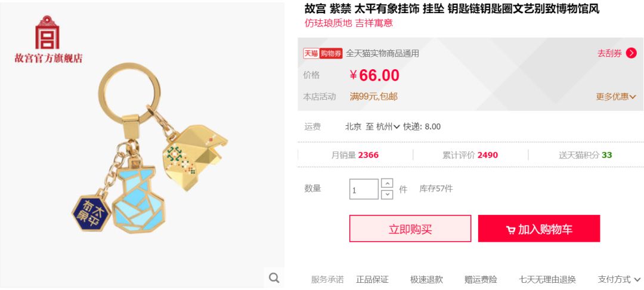Click the red arrow circle beside 去刮券
Image resolution: width=644 pixels, height=290 pixels.
pyautogui.click(x=631, y=53)
